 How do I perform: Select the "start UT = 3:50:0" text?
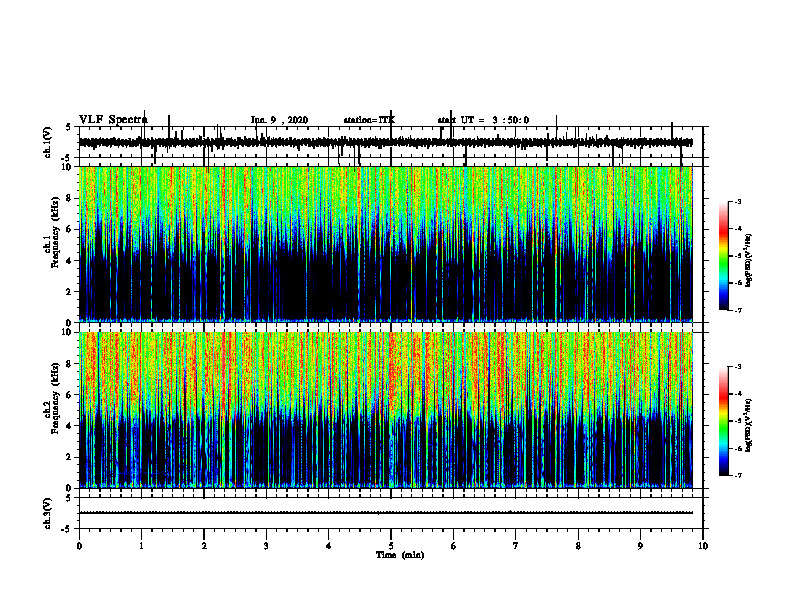[483, 120]
